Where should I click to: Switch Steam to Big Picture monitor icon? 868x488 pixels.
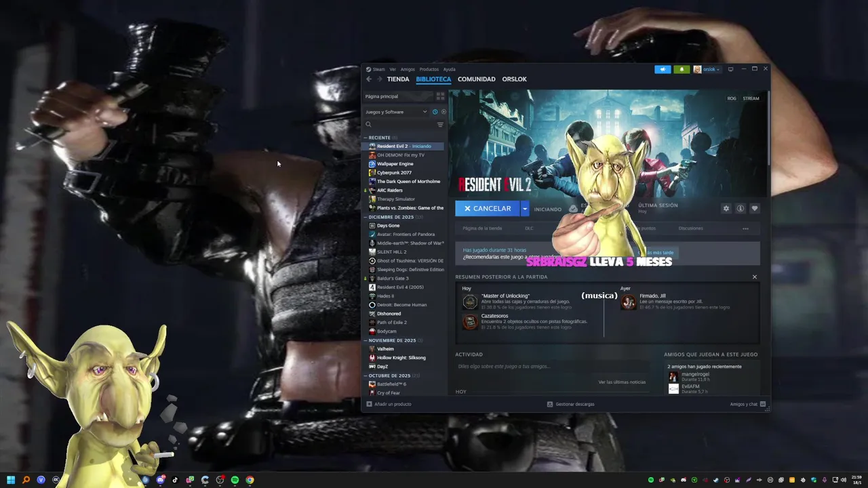(x=730, y=69)
